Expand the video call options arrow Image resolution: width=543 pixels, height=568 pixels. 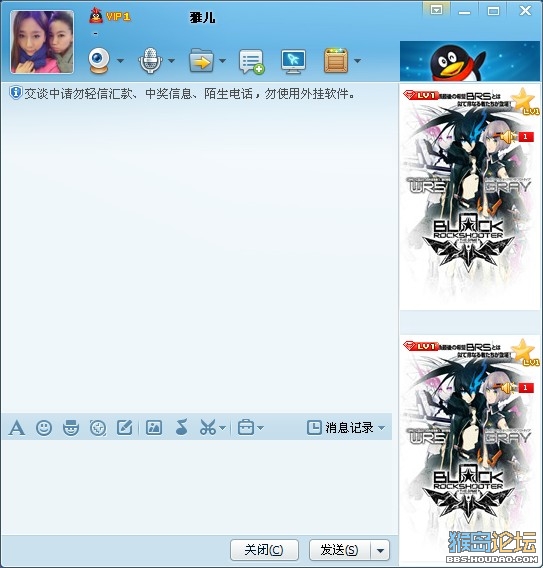(121, 61)
